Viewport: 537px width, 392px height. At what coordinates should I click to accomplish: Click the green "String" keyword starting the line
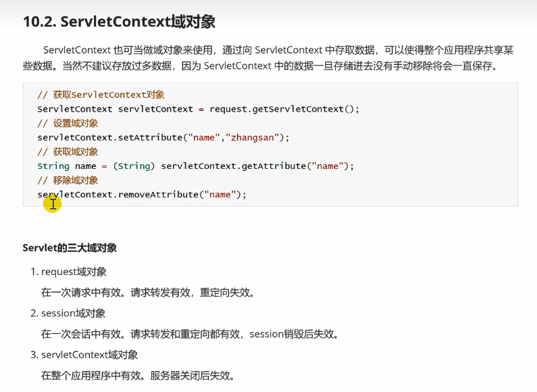pyautogui.click(x=53, y=166)
